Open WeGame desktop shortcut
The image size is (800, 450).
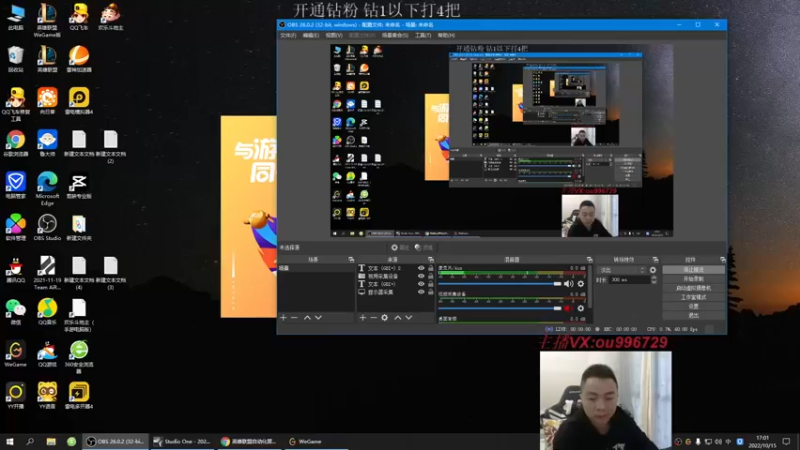[15, 354]
